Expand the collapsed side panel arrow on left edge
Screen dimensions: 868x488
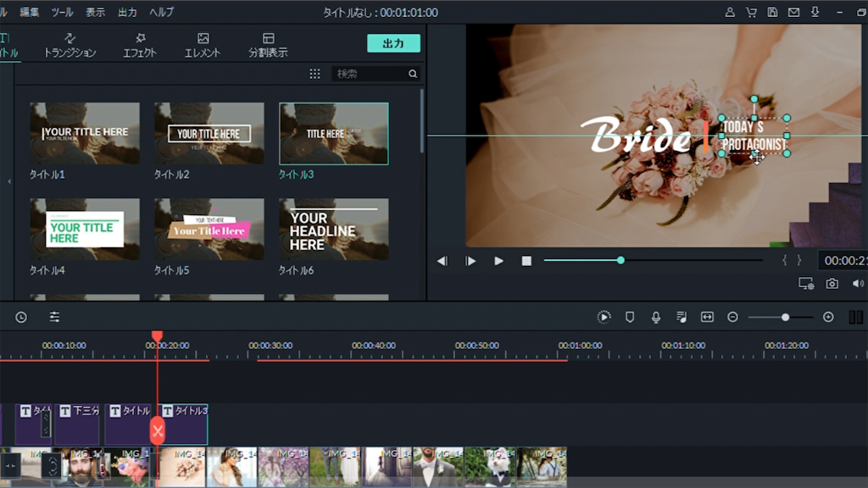pos(9,181)
